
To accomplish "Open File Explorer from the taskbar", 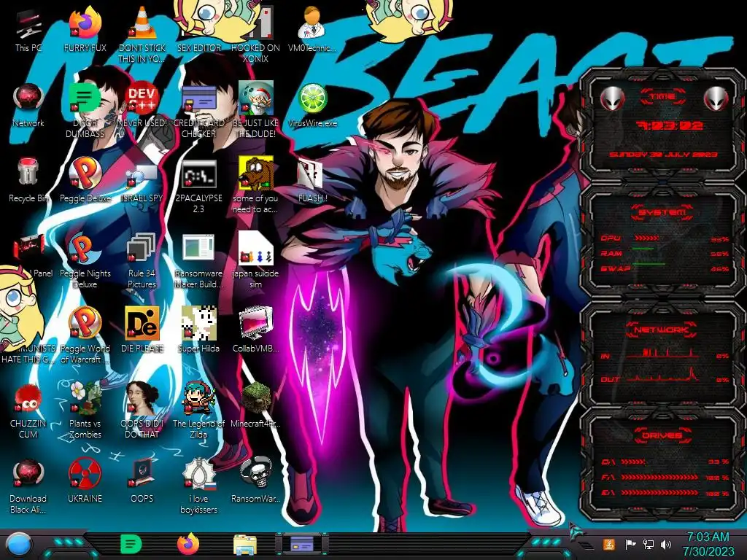I will 245,545.
